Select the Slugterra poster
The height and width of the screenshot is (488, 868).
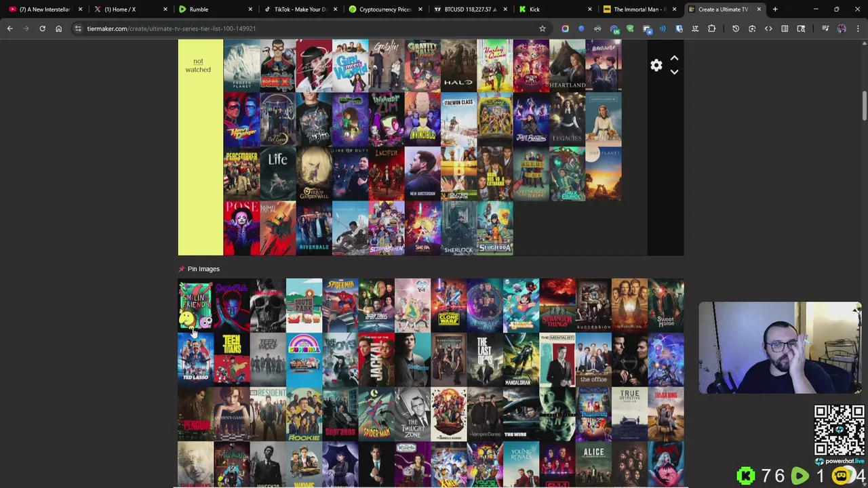[495, 228]
